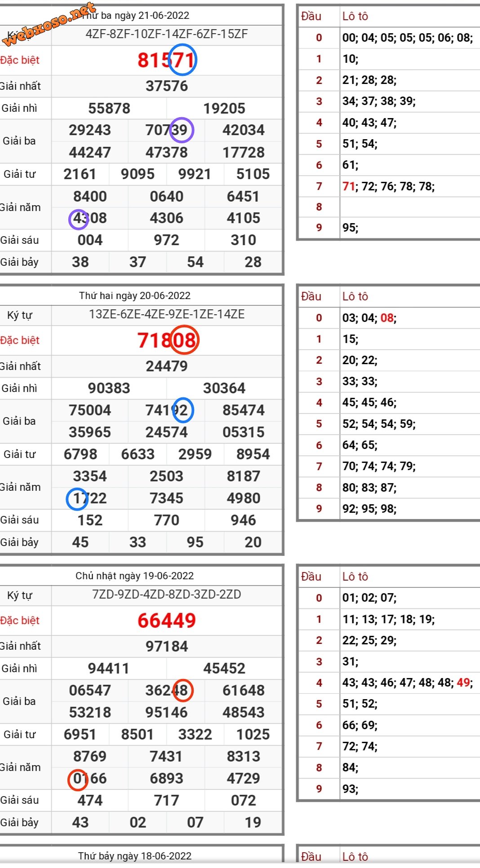
Task: Click second prize number 30364
Action: pos(224,388)
